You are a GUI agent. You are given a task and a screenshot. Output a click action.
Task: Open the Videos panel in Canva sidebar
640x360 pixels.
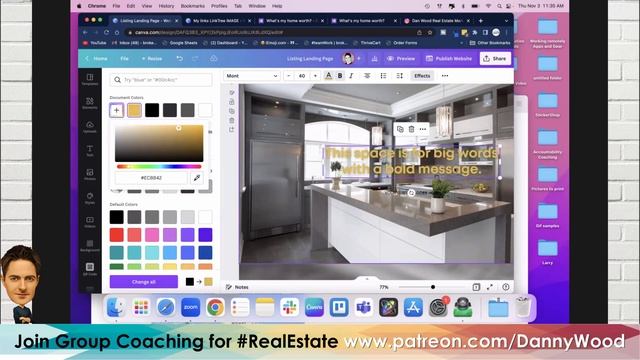point(90,222)
